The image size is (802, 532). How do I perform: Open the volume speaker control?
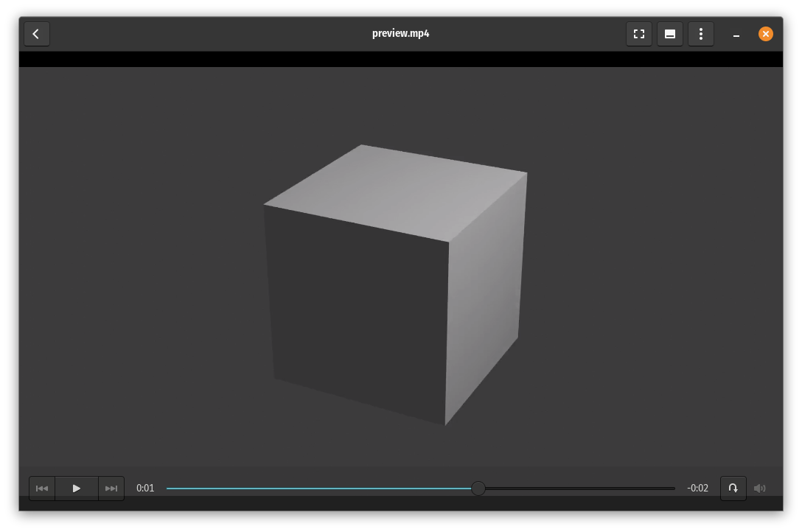click(759, 488)
